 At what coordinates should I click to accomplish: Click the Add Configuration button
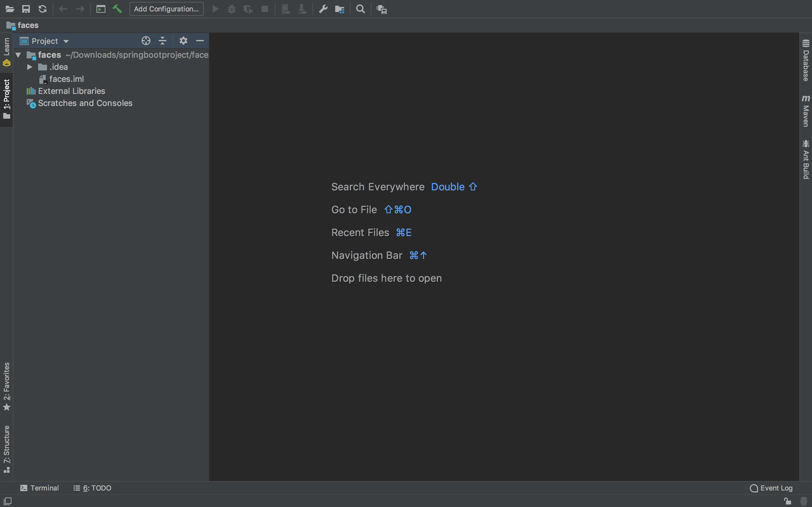coord(166,9)
